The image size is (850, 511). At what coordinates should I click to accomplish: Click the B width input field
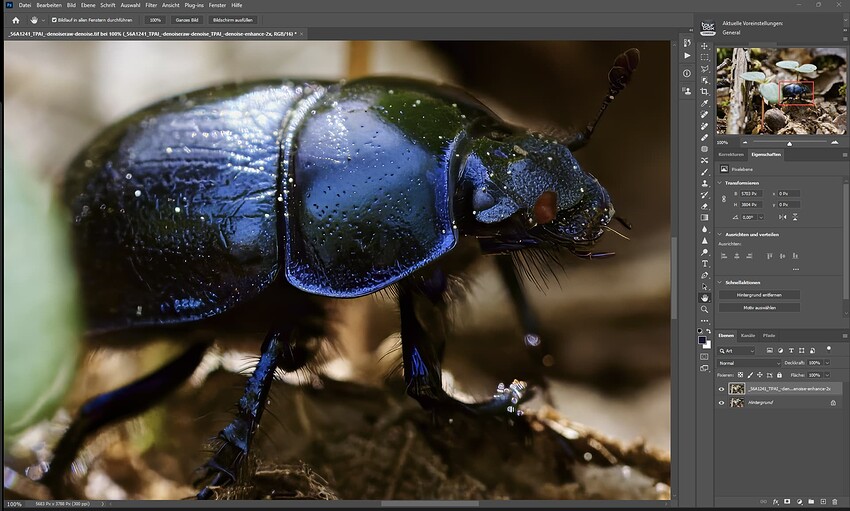coord(749,193)
